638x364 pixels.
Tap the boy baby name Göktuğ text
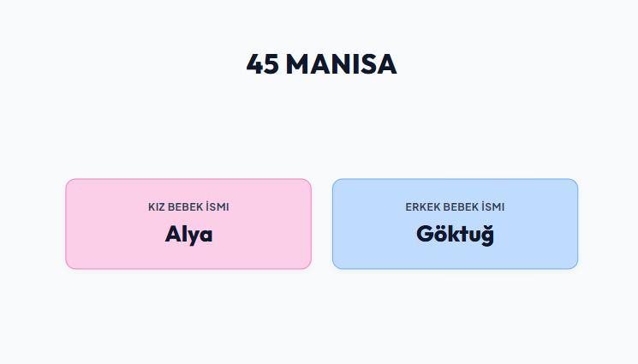pyautogui.click(x=455, y=235)
